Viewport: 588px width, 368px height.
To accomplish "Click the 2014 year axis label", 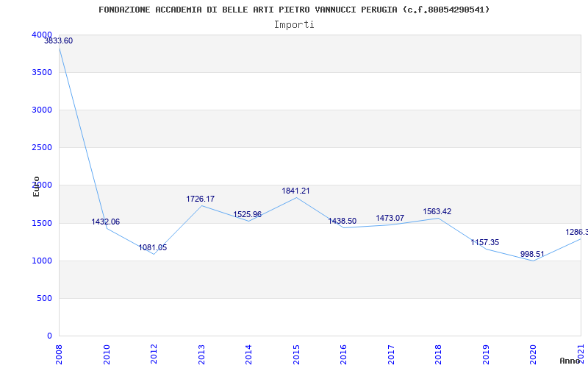I will point(248,354).
